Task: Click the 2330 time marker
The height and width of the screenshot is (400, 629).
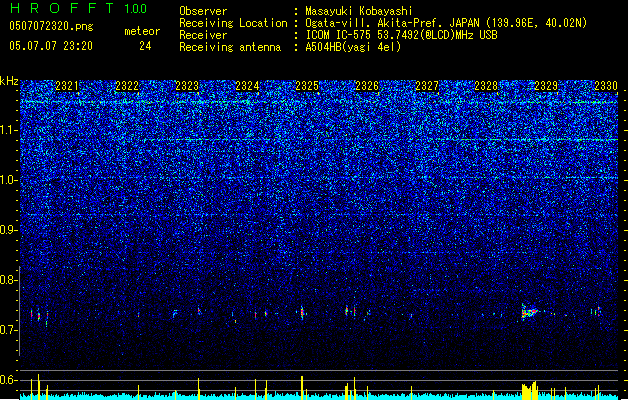Action: coord(606,86)
